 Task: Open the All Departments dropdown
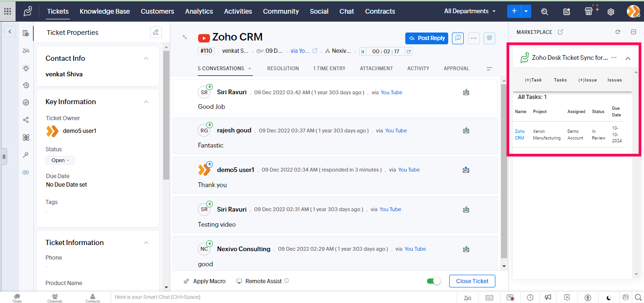[470, 11]
